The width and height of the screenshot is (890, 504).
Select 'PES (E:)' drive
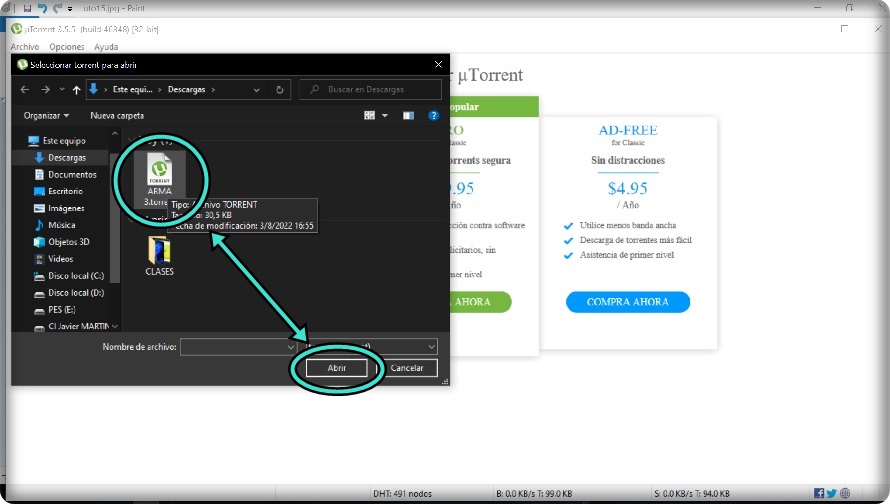(x=62, y=310)
